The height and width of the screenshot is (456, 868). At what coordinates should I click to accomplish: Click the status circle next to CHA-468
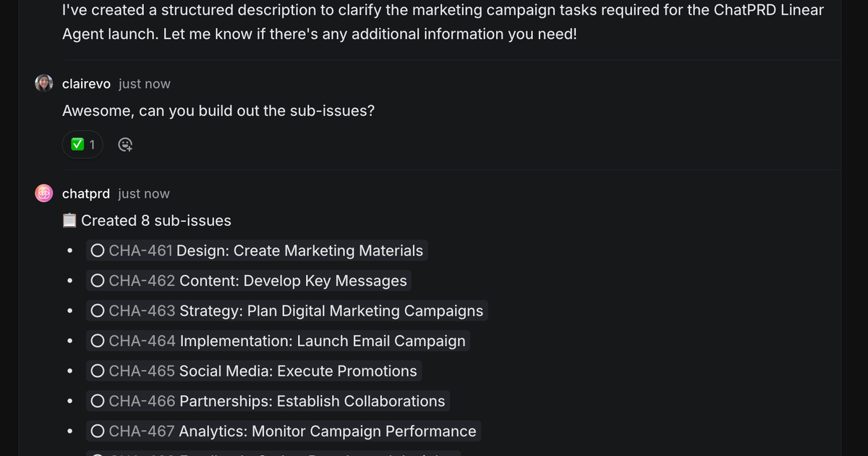pos(98,453)
